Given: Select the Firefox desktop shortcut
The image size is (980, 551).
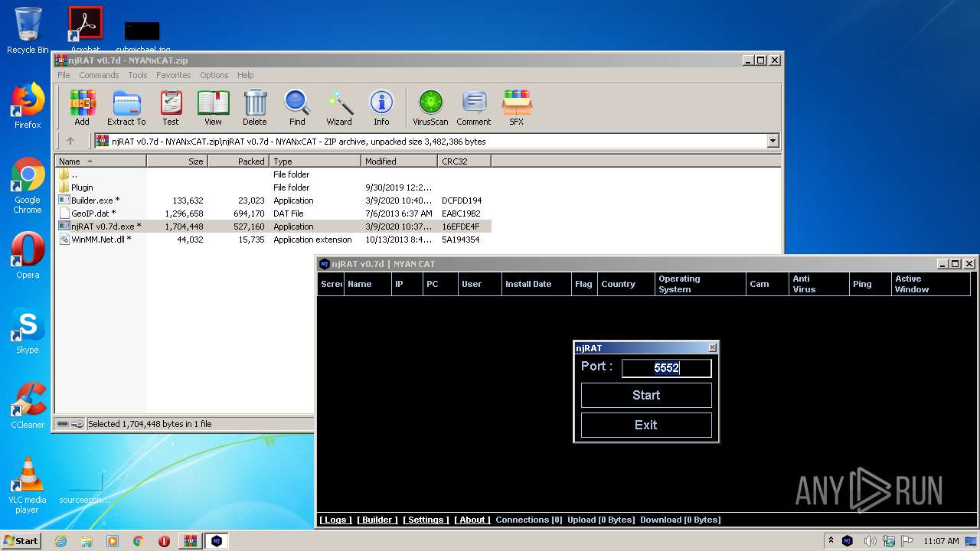Looking at the screenshot, I should [28, 106].
